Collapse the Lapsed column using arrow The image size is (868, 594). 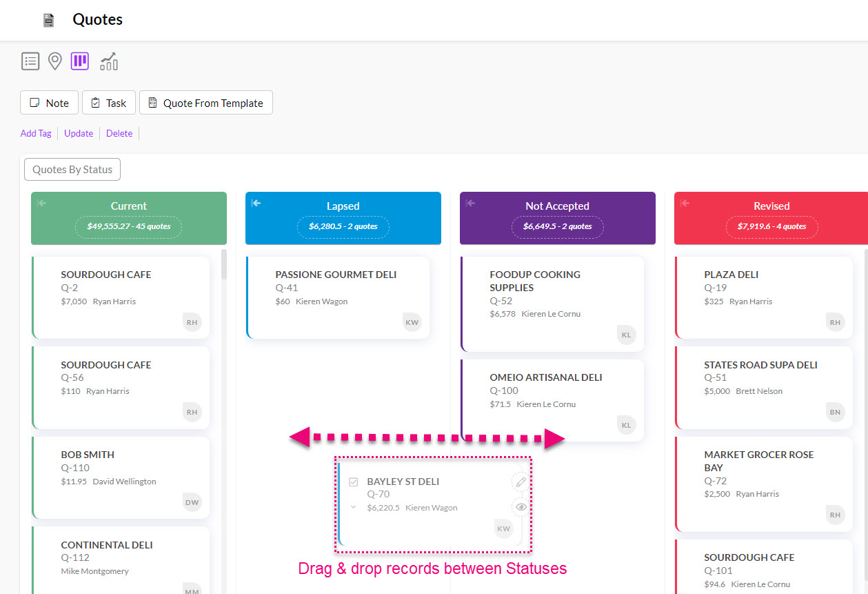(256, 204)
